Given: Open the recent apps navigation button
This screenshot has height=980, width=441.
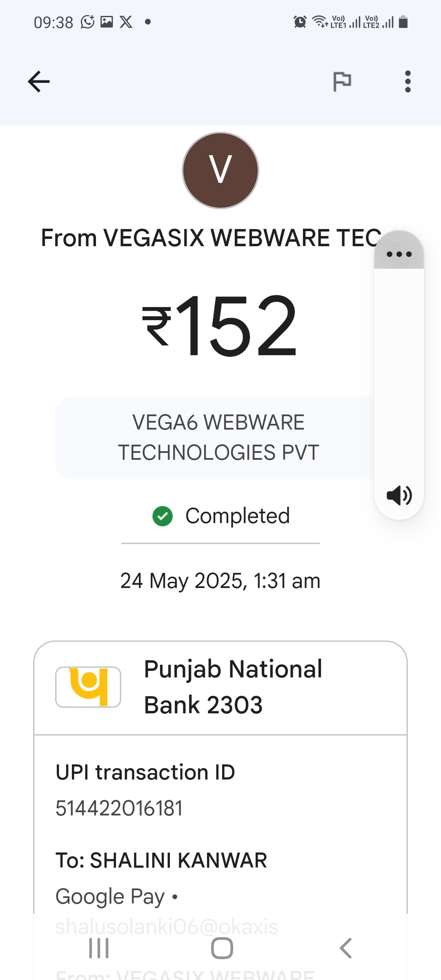Looking at the screenshot, I should click(99, 948).
